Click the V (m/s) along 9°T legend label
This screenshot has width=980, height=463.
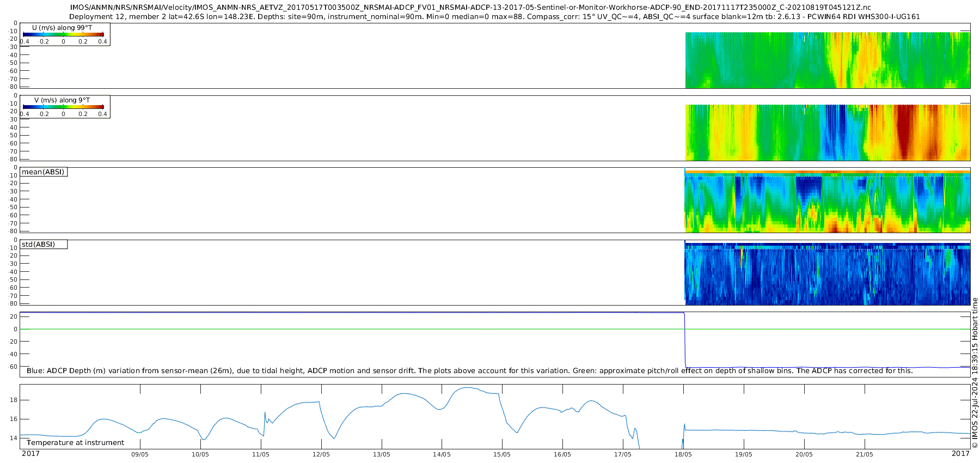(62, 100)
